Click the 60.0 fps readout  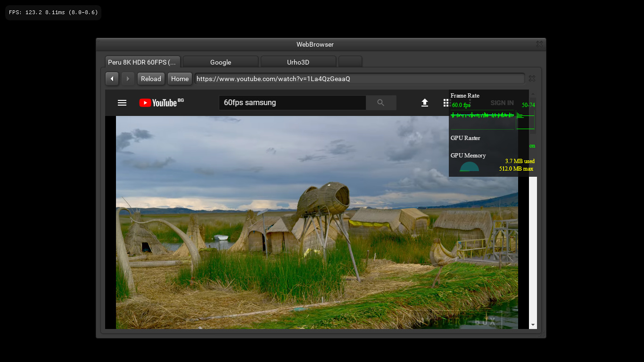pos(461,105)
